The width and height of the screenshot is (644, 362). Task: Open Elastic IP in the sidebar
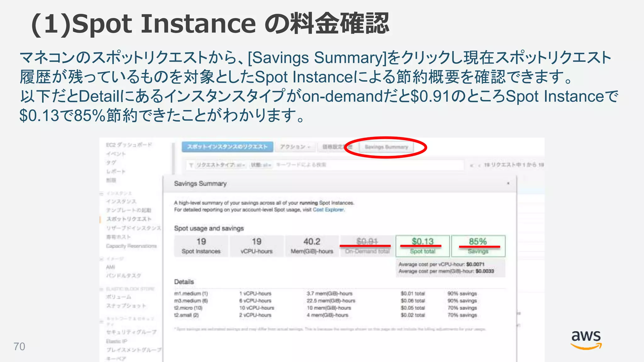[117, 341]
